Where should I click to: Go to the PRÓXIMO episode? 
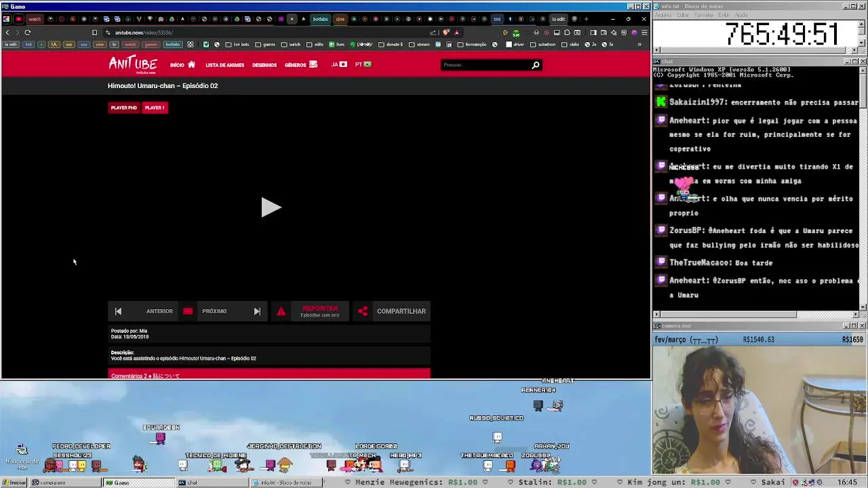214,311
